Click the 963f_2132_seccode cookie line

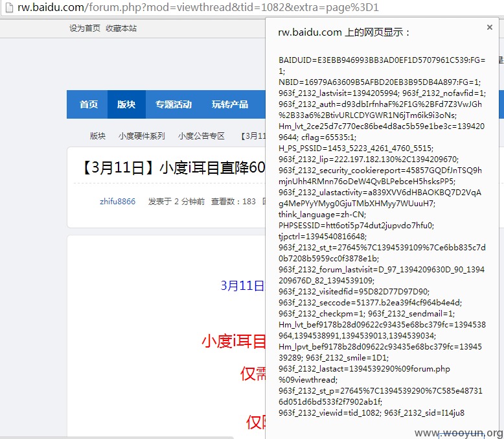pyautogui.click(x=371, y=302)
